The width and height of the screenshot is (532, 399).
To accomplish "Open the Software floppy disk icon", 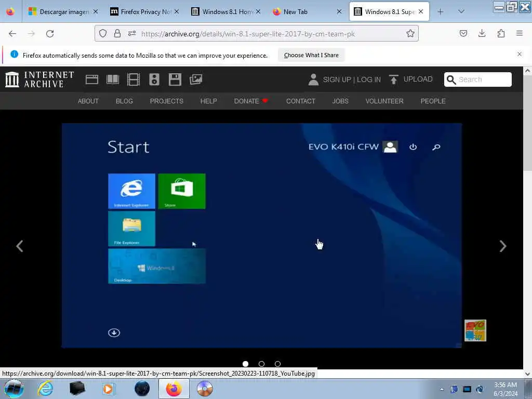I will (175, 79).
